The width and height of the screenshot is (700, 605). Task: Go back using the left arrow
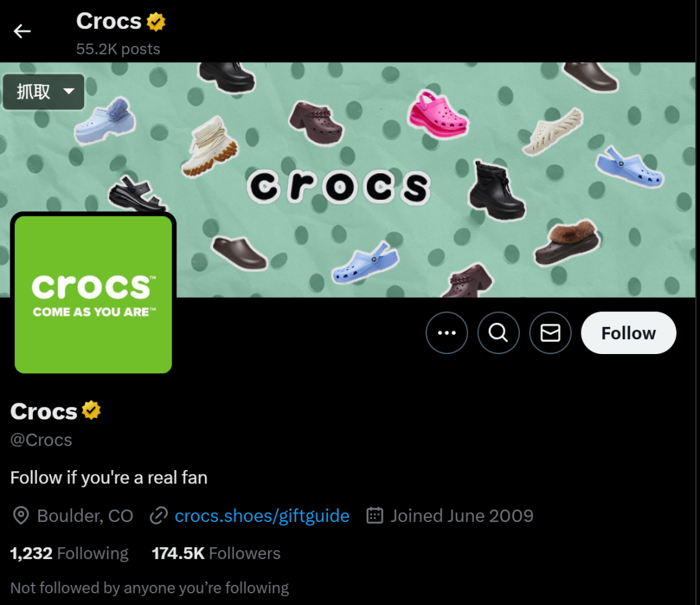(x=22, y=31)
